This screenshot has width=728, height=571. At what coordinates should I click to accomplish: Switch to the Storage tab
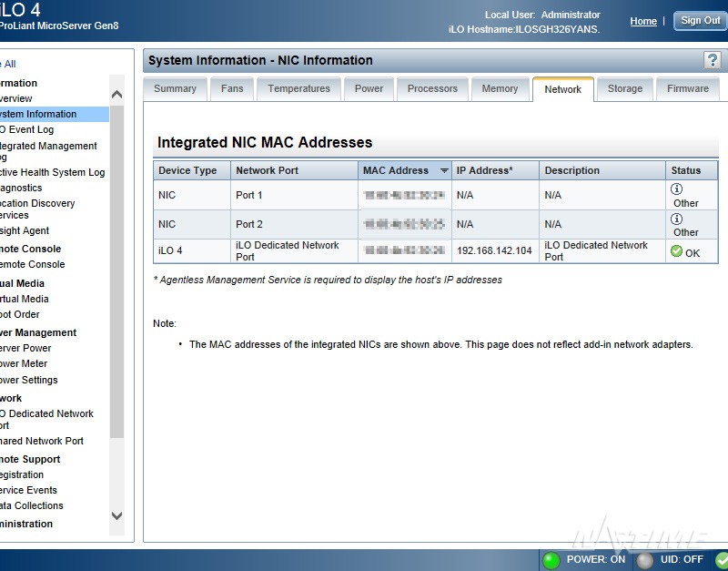pos(625,88)
